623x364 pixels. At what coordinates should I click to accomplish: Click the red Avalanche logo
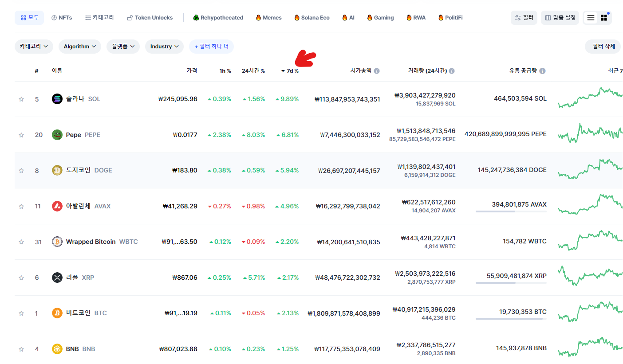tap(57, 206)
